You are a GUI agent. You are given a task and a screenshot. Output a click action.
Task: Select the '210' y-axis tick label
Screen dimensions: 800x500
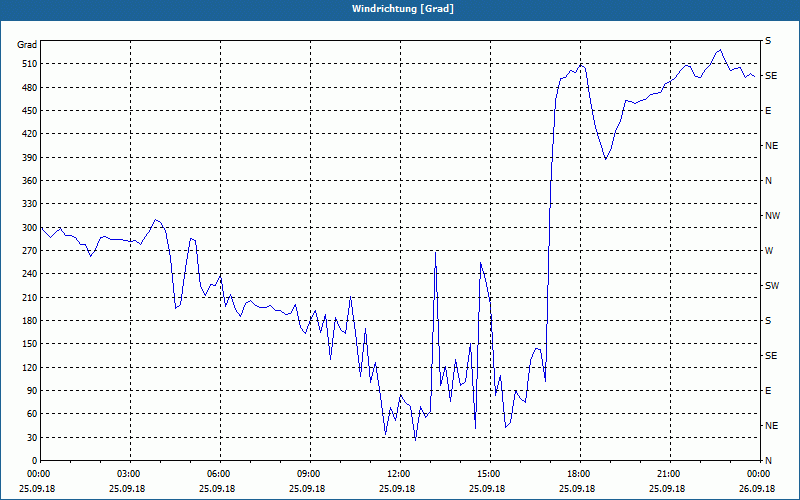30,297
